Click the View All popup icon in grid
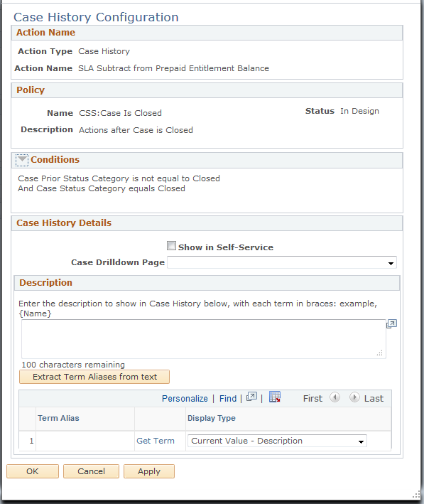424x504 pixels. pyautogui.click(x=251, y=397)
